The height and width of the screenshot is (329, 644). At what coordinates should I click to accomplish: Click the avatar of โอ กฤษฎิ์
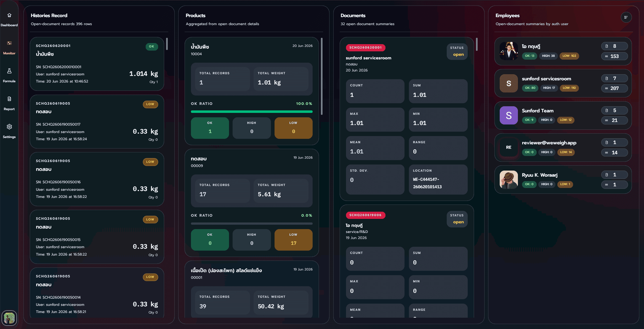(x=509, y=51)
